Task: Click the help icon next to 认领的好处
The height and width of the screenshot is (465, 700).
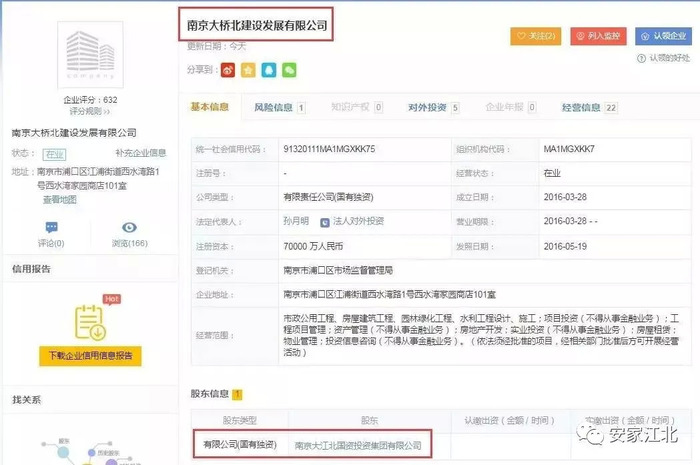Action: pyautogui.click(x=641, y=58)
